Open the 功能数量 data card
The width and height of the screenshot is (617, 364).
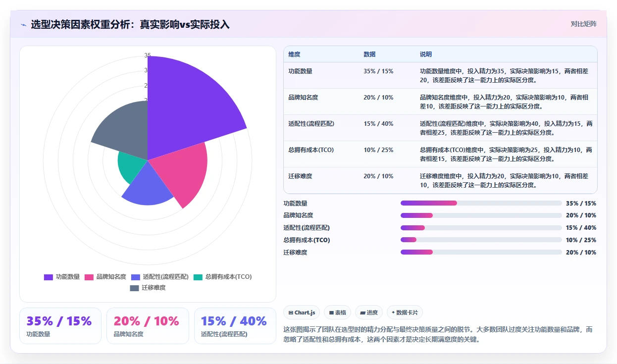60,326
